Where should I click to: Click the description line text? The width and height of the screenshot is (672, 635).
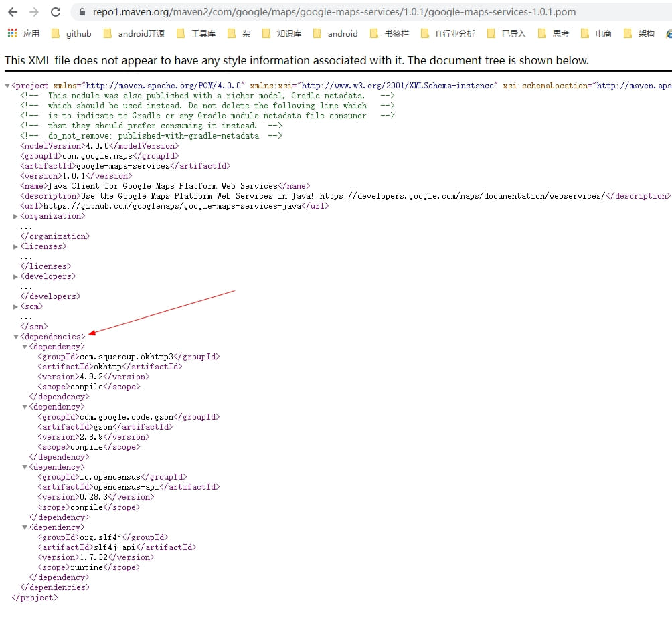click(345, 196)
